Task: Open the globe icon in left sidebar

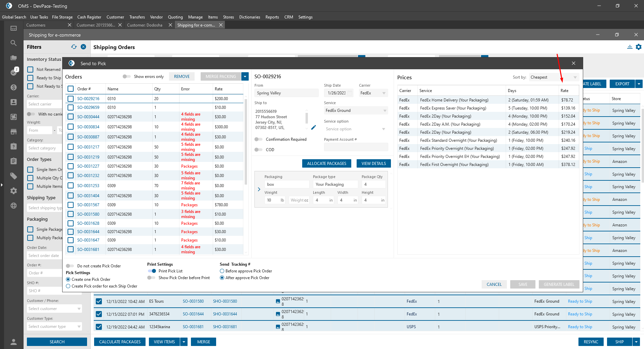Action: click(x=13, y=206)
